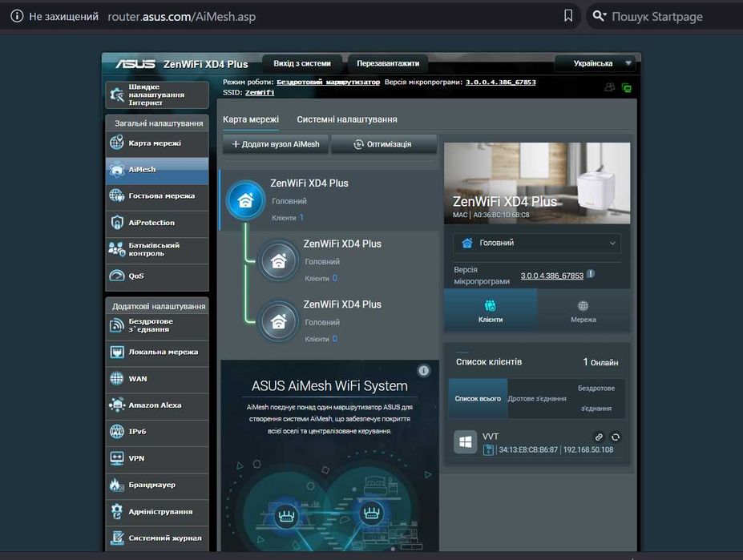Screen dimensions: 743x560
Task: Open WAN settings
Action: (157, 379)
